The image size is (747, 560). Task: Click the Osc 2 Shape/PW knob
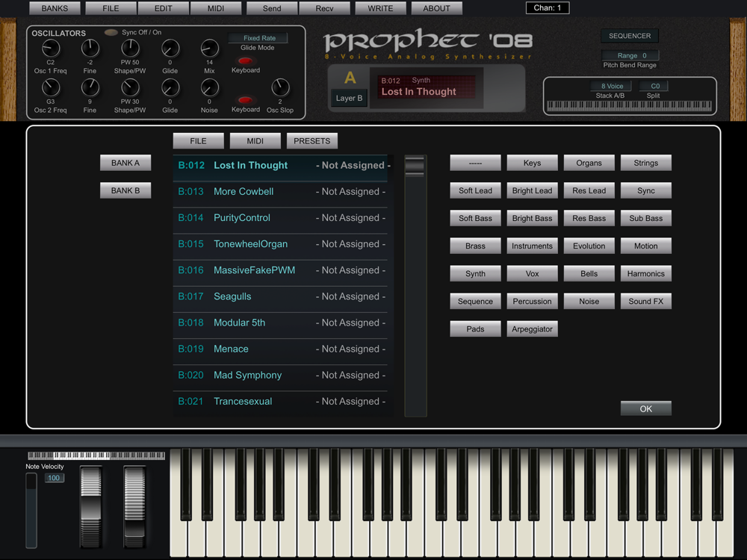130,87
